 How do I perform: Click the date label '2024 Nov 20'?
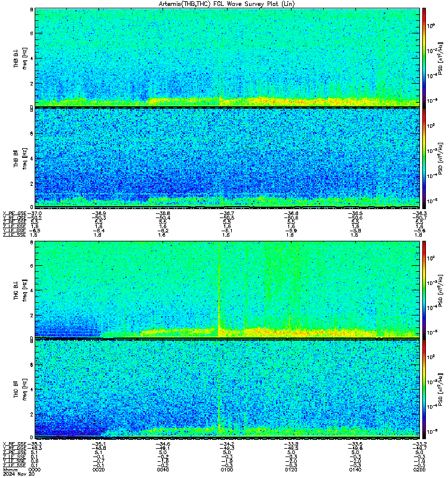click(19, 474)
